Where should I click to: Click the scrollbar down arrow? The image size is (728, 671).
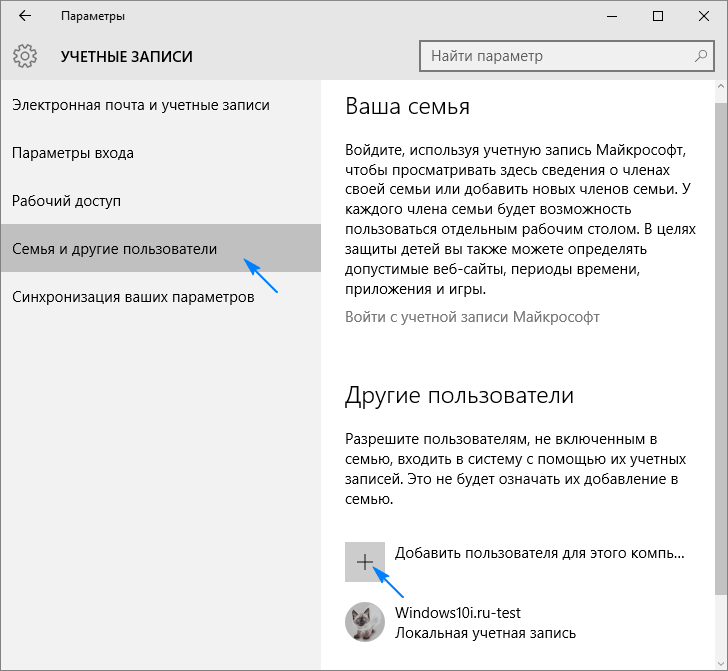[720, 662]
